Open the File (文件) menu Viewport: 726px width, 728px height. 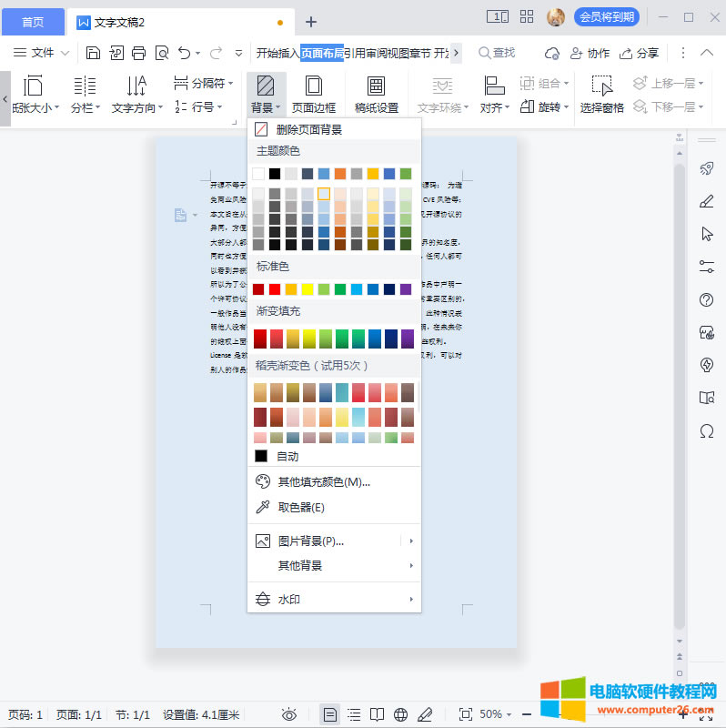(x=42, y=53)
